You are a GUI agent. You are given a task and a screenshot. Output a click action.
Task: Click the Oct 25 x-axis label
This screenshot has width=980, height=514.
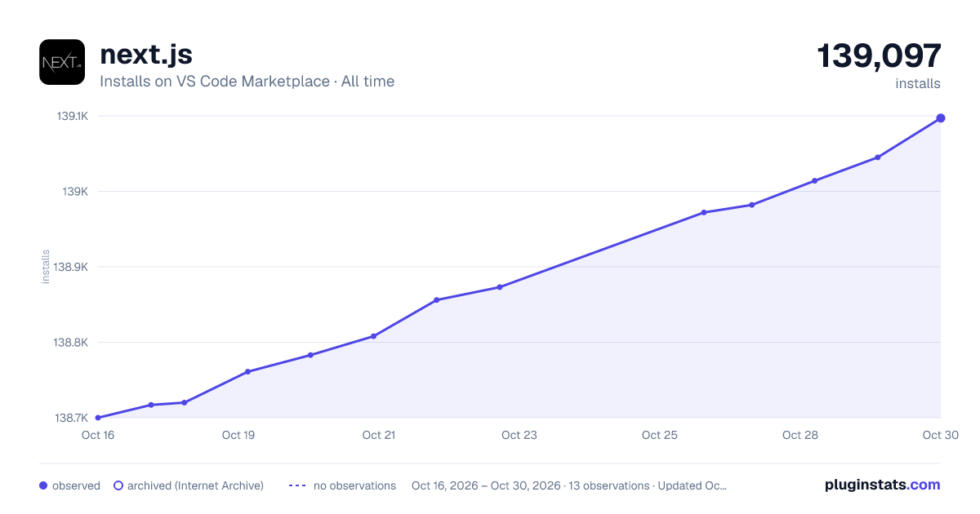click(x=660, y=435)
